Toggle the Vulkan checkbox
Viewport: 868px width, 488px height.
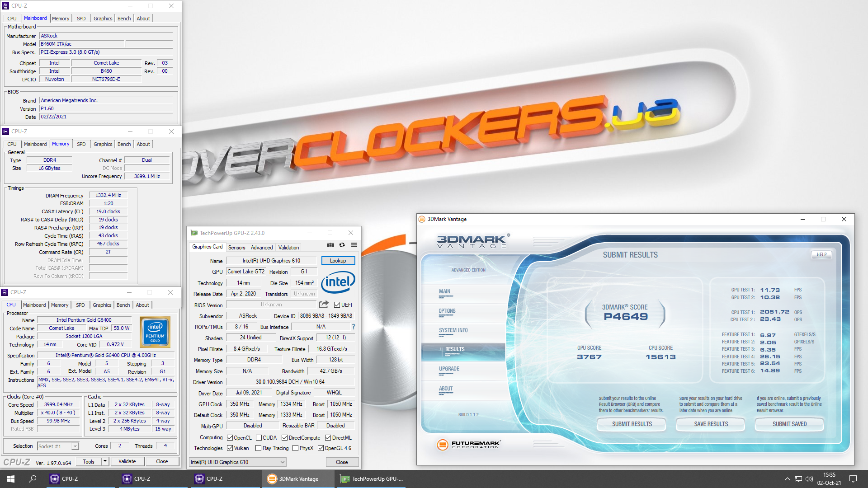230,448
